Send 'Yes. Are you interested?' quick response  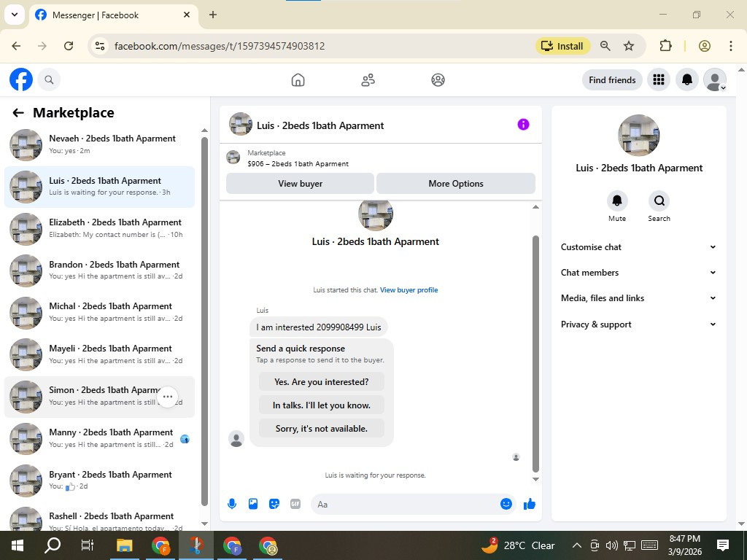pyautogui.click(x=322, y=382)
